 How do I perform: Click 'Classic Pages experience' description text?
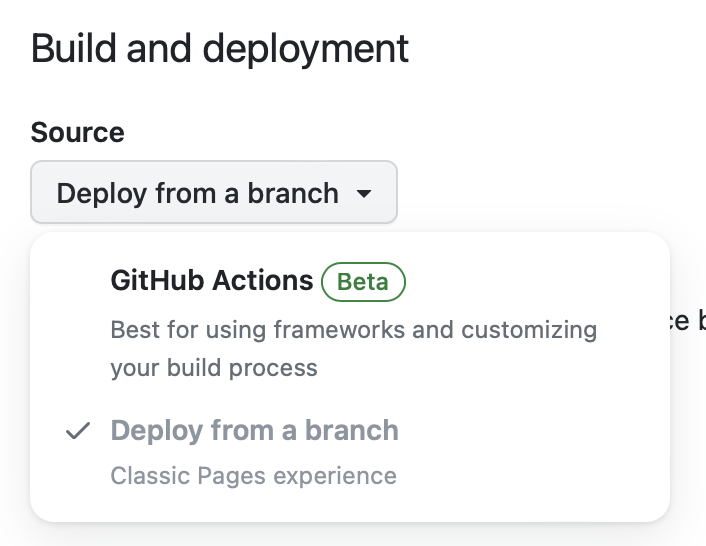click(253, 476)
